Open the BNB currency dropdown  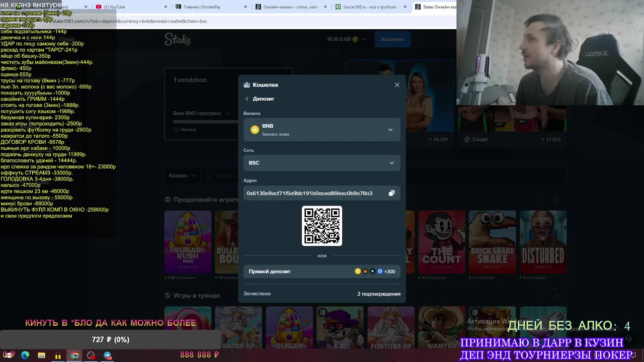(x=322, y=130)
